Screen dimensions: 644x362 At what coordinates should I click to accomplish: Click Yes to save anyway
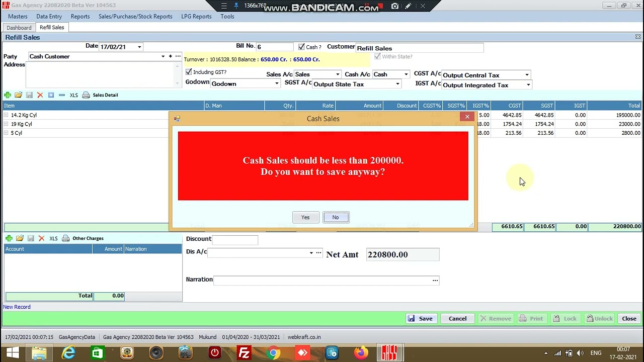pos(305,217)
